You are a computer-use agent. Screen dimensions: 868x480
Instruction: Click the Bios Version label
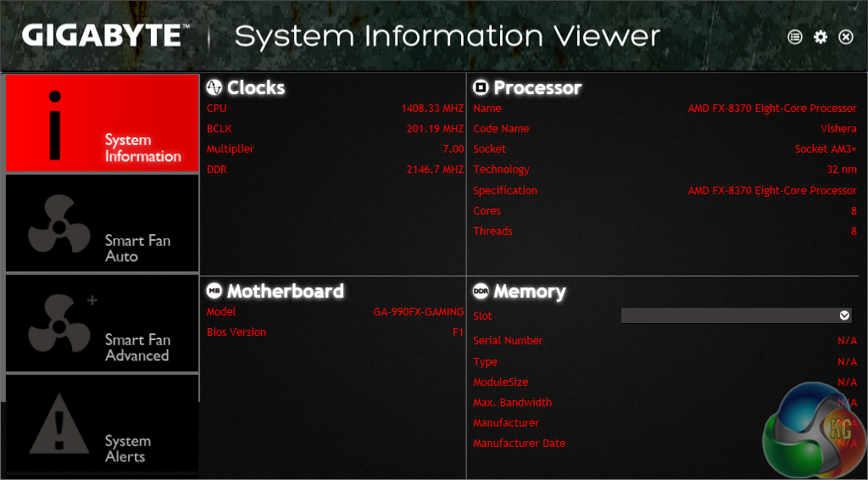(236, 332)
